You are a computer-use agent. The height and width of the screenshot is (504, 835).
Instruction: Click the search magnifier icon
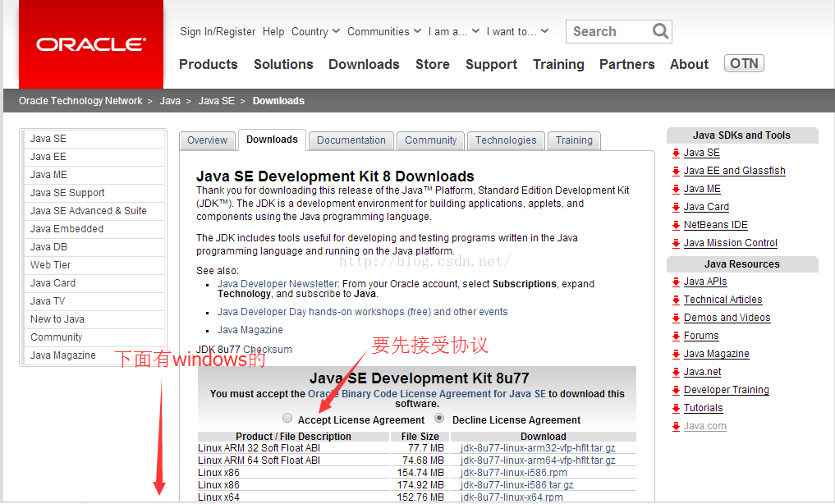(x=660, y=31)
